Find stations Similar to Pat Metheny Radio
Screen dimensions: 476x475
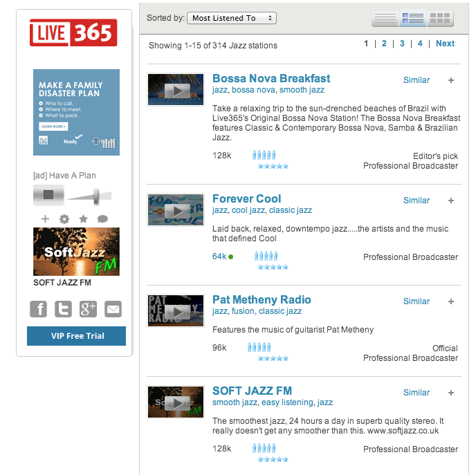point(416,301)
